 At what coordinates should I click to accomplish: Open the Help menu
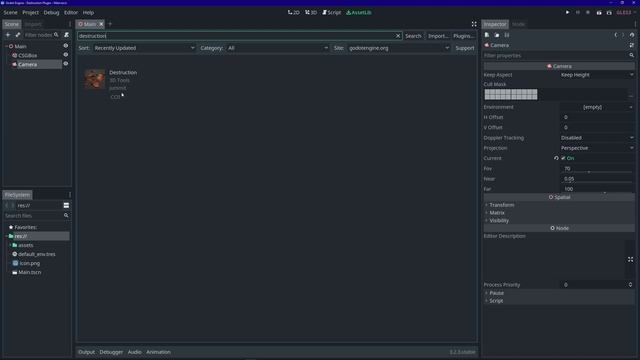(88, 13)
